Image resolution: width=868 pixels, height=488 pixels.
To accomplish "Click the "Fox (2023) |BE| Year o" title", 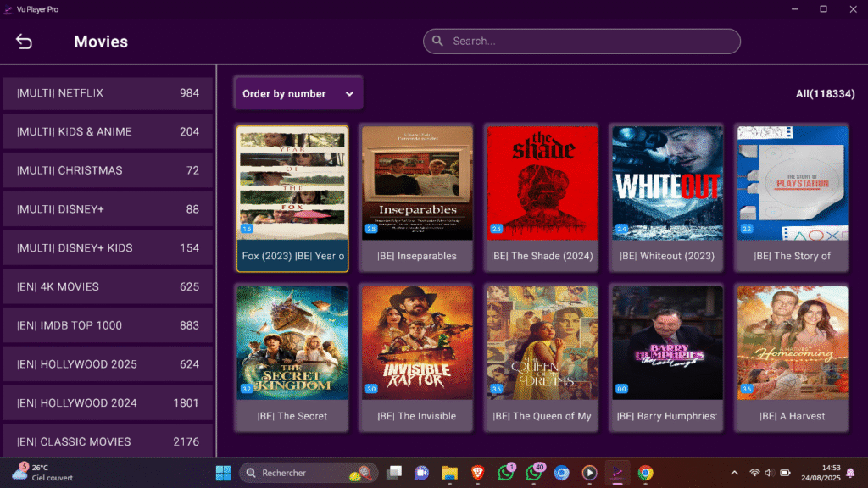I will coord(292,256).
